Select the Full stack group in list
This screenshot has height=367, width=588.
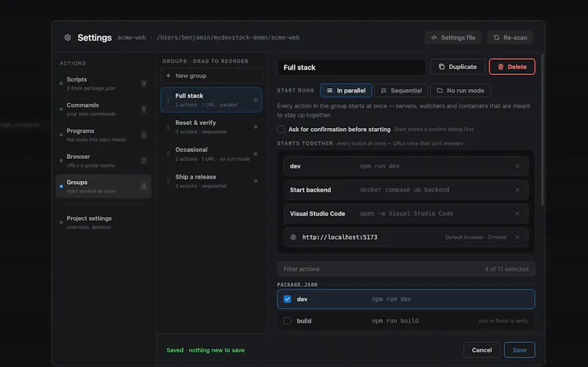click(211, 100)
